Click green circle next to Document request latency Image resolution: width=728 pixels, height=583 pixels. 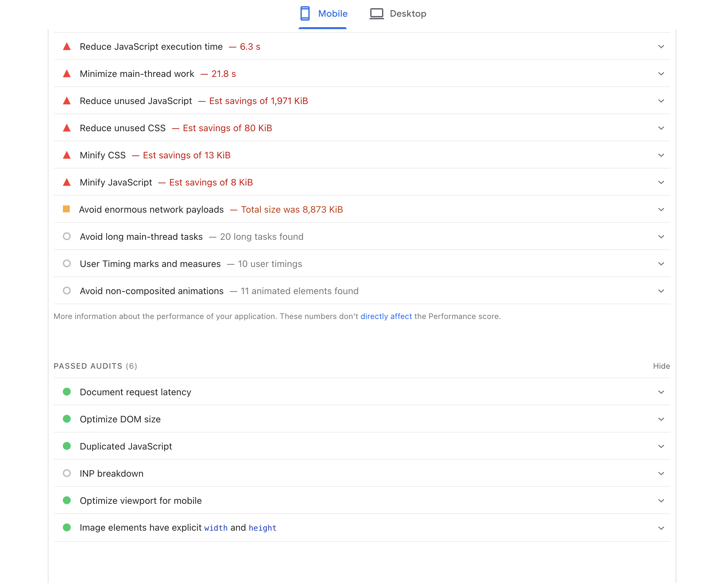pyautogui.click(x=67, y=392)
